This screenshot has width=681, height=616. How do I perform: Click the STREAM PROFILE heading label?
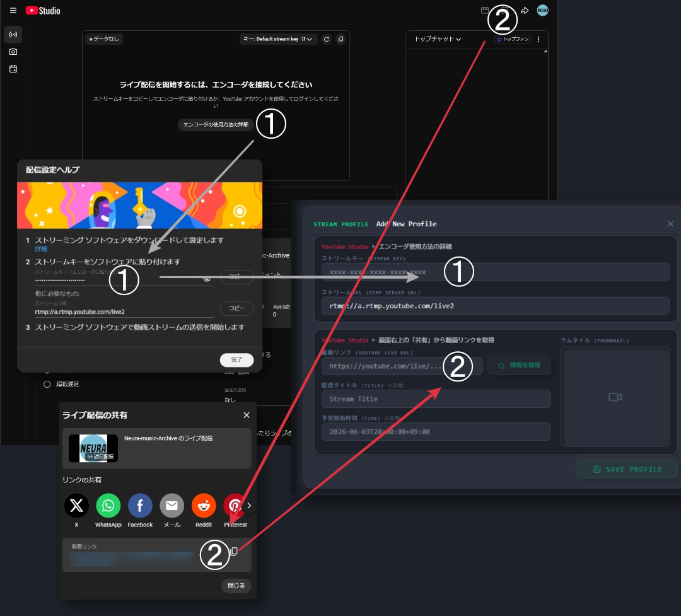point(340,224)
